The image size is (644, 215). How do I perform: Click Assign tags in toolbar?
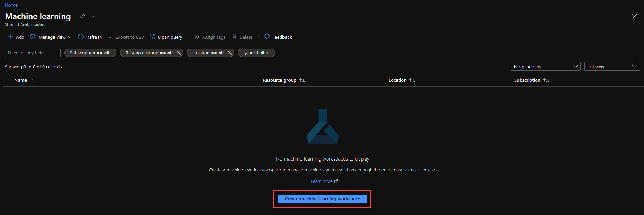(x=210, y=37)
